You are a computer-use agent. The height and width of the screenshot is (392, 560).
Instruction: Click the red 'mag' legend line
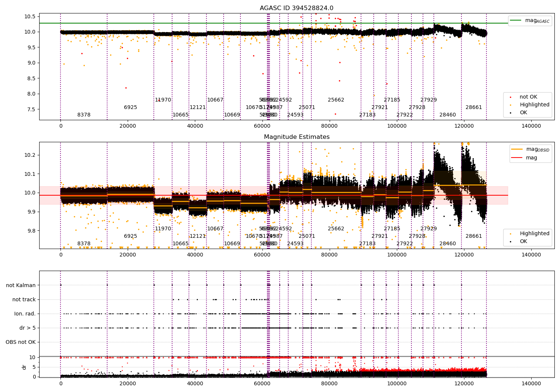517,158
